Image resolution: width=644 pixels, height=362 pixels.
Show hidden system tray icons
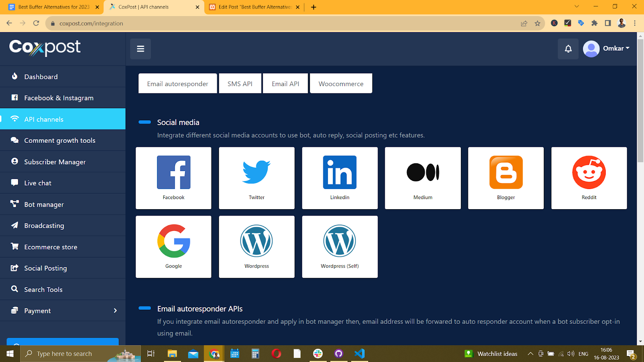[530, 354]
